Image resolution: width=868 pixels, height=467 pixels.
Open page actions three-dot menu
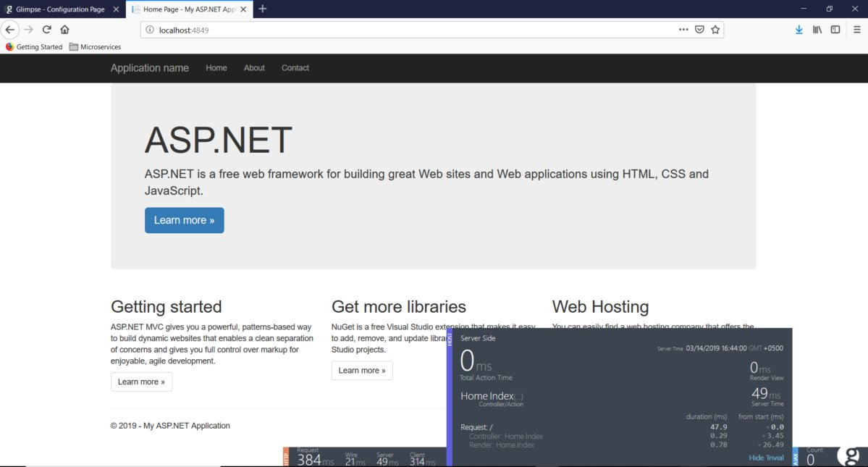click(x=683, y=30)
